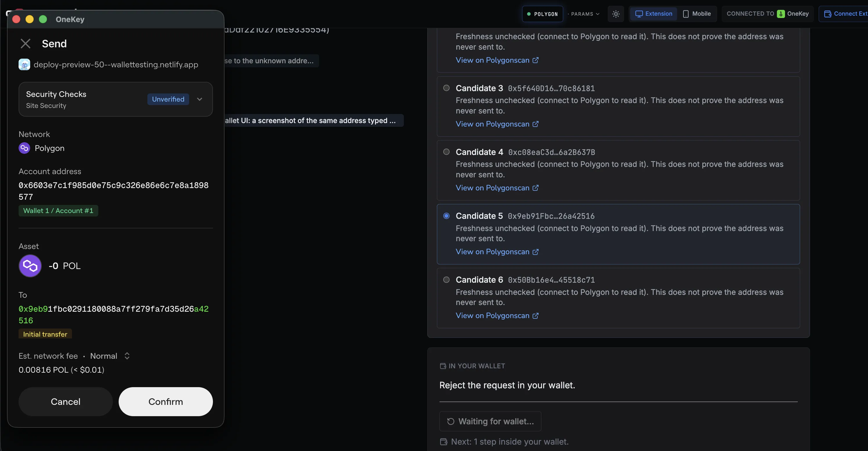Open Candidate 6's View on Polygonscan link
Screen dimensions: 868x451
(497, 315)
